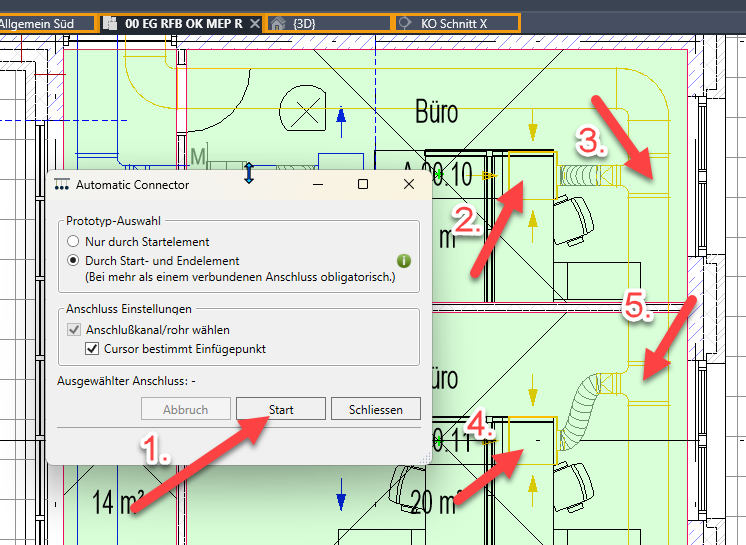Select 'Nur durch Startelement' radio option

[x=72, y=242]
